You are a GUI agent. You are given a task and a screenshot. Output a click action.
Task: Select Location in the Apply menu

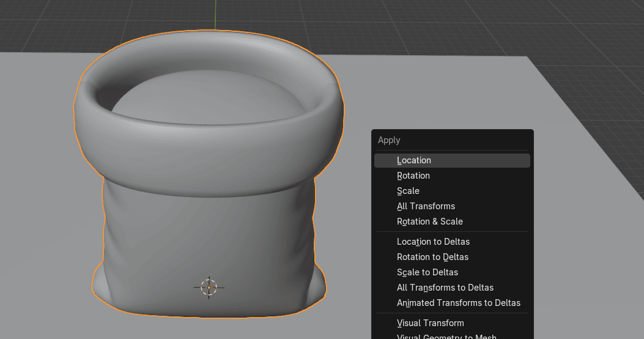click(414, 160)
